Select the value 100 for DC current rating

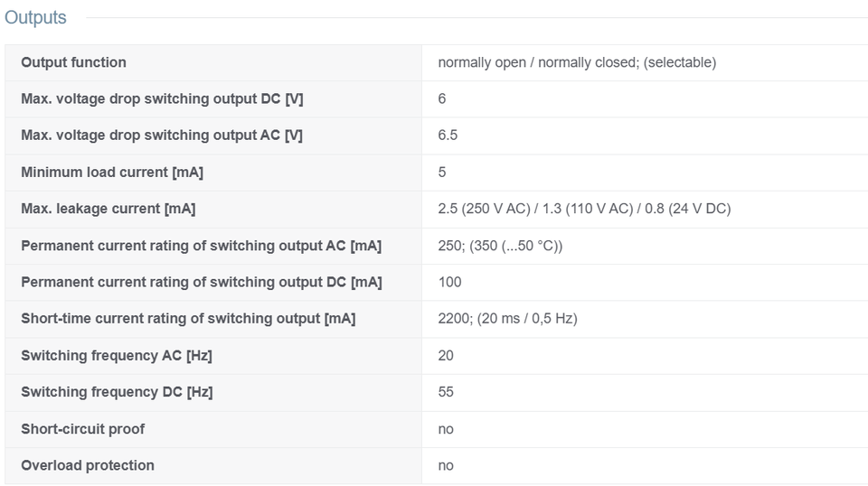450,283
